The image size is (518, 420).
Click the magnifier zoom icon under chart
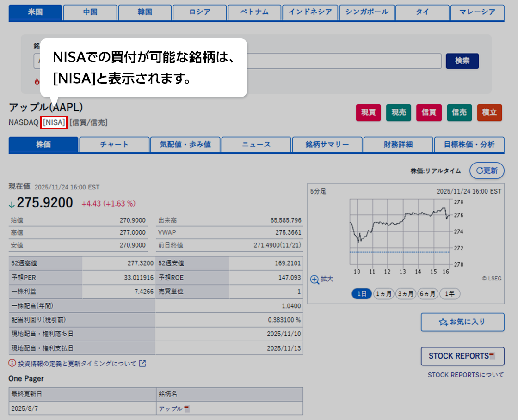point(315,280)
